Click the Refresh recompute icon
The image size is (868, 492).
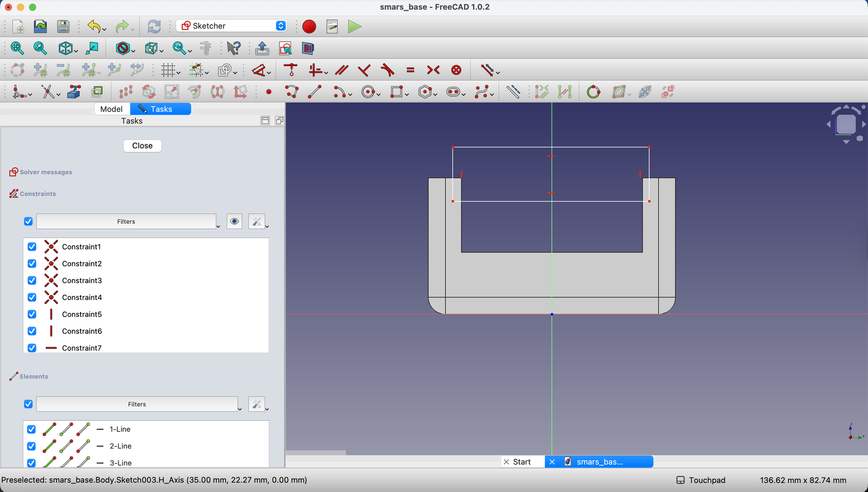click(154, 27)
